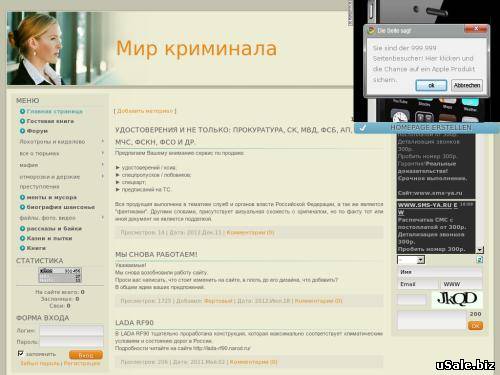This screenshot has height=375, width=500.
Task: Expand the Лохотроны и кидалово submenu arrow
Action: (x=102, y=141)
